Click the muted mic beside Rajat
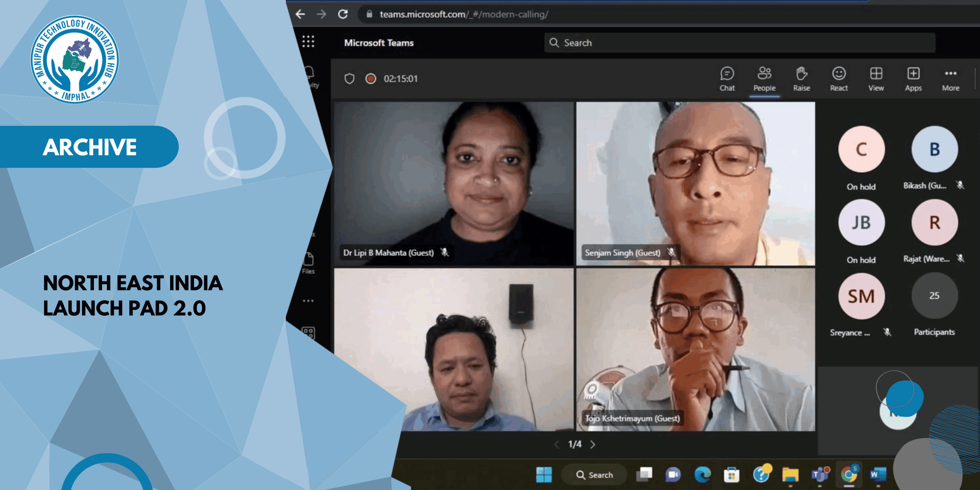 [960, 258]
